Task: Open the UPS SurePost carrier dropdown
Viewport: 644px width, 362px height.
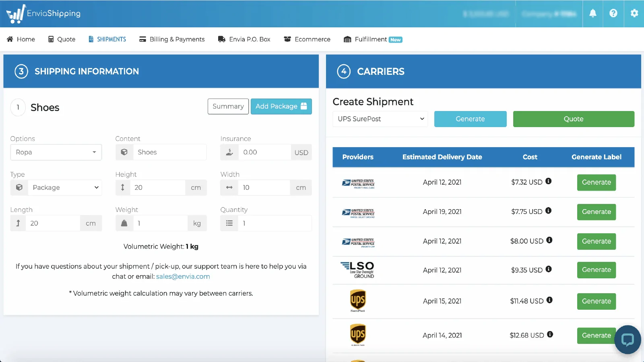Action: (x=380, y=119)
